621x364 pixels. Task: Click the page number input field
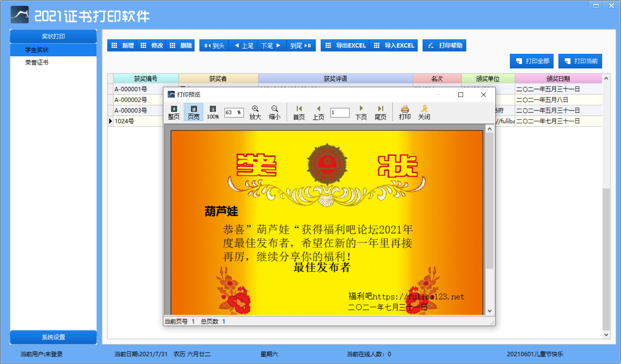coord(340,113)
